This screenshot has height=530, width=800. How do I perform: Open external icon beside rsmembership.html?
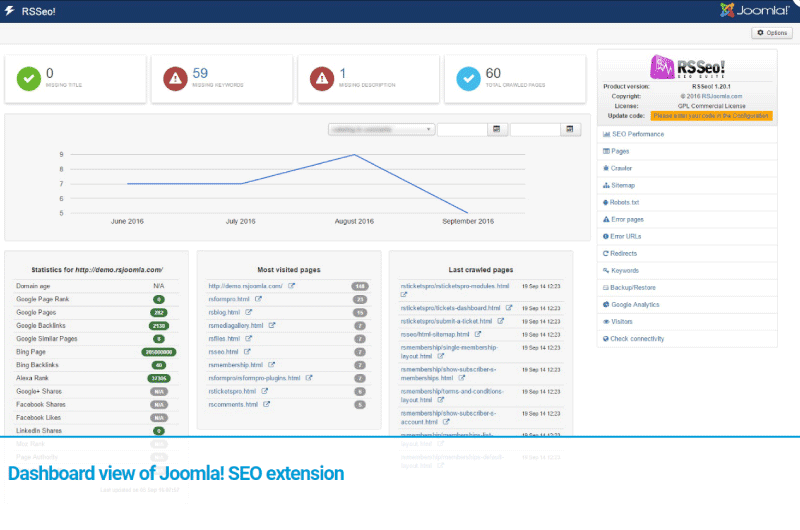[271, 365]
